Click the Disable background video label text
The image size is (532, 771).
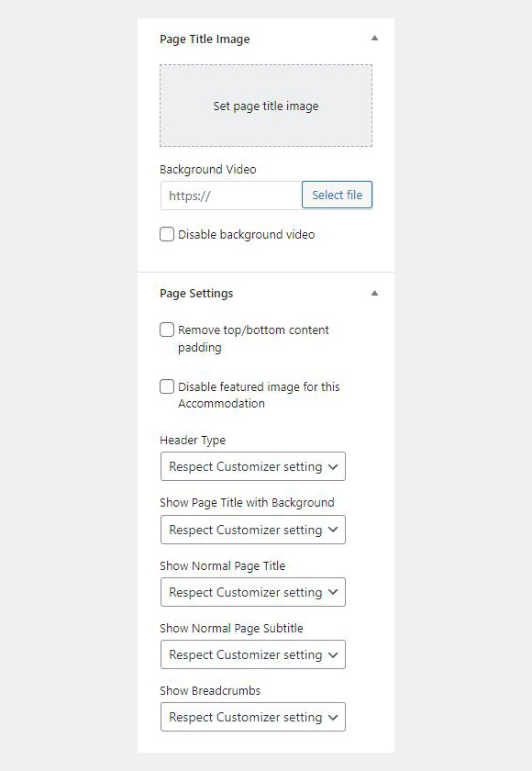(x=246, y=235)
